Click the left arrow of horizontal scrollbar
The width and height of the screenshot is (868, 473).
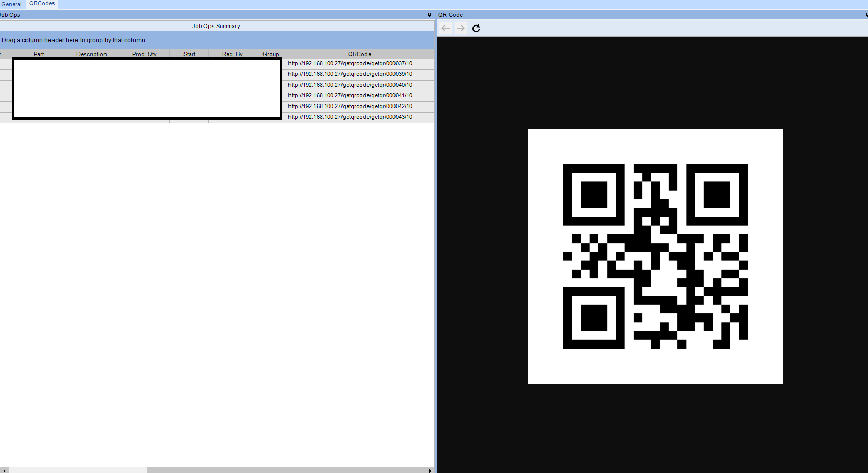[x=4, y=470]
